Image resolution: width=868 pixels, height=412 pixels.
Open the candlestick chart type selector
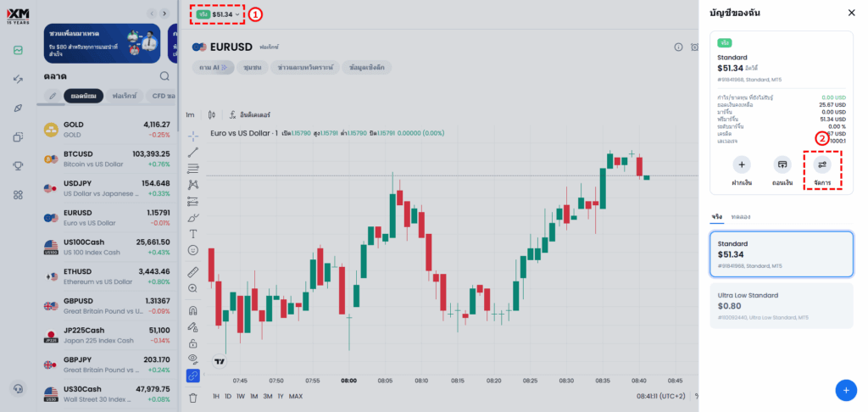click(211, 114)
